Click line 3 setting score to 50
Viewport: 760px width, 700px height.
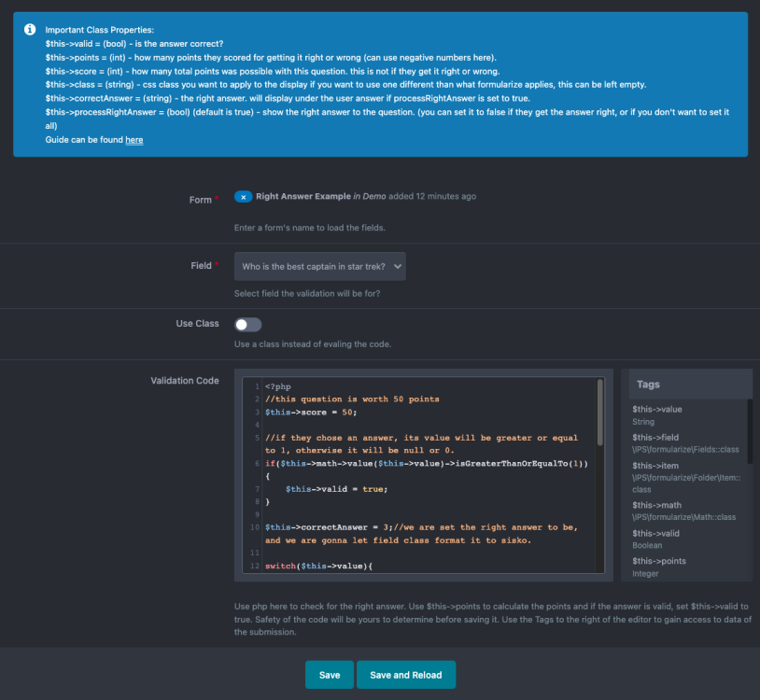pyautogui.click(x=311, y=412)
